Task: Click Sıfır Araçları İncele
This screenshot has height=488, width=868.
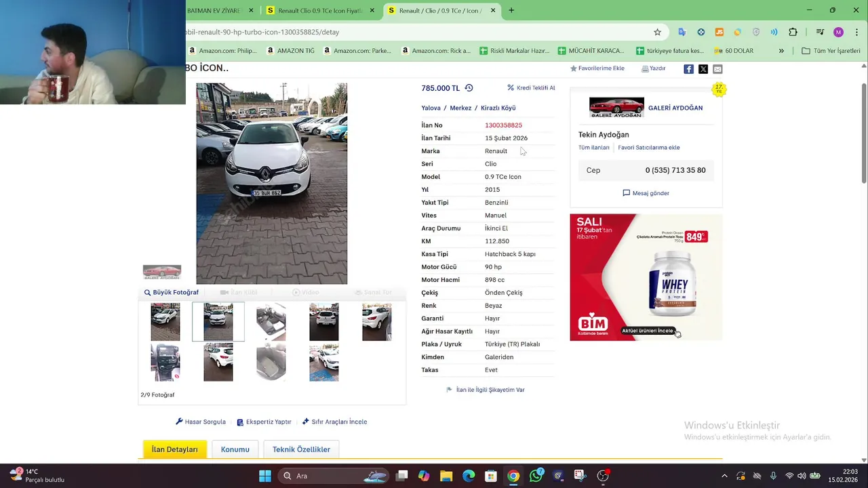Action: tap(334, 422)
